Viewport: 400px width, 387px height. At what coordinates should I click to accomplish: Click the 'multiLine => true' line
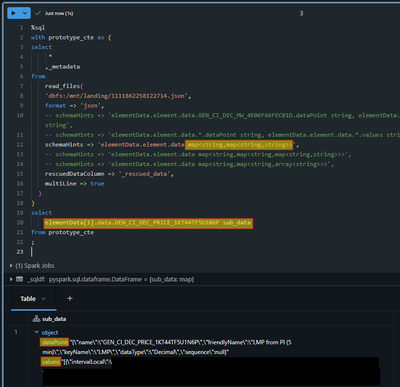point(74,184)
